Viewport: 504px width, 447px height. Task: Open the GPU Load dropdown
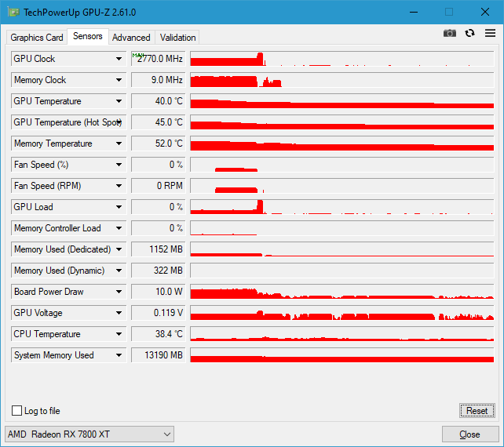click(119, 207)
